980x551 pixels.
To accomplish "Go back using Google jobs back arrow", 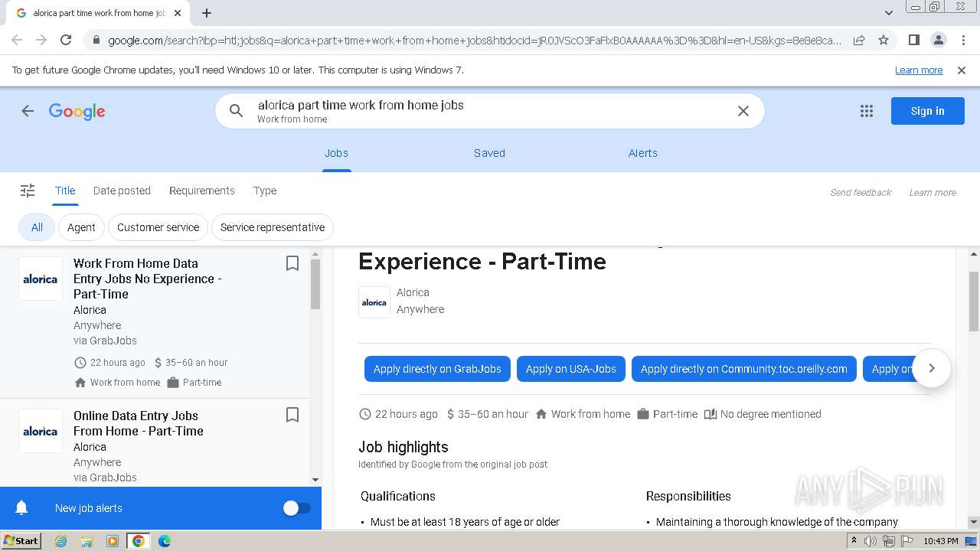I will (28, 111).
